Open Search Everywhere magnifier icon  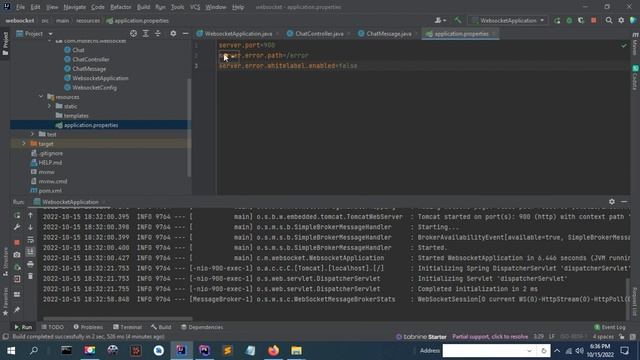[609, 20]
